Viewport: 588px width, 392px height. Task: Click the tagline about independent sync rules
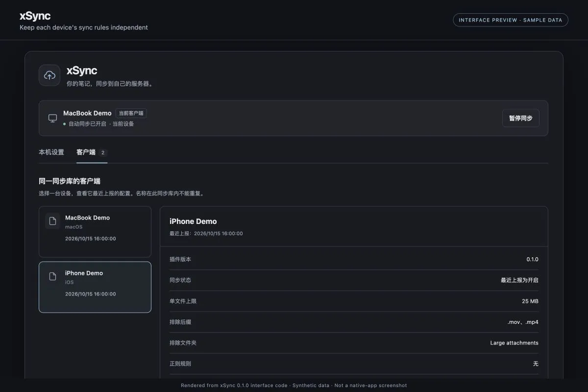[84, 27]
